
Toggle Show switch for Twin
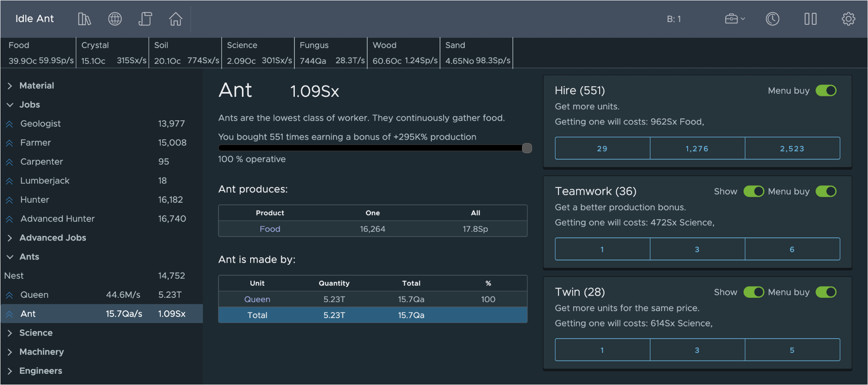click(754, 292)
